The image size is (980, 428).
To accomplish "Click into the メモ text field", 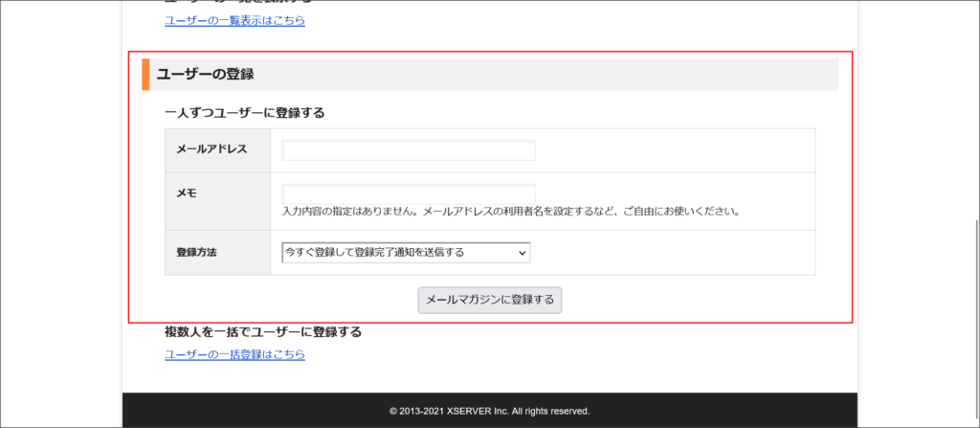I will tap(408, 193).
